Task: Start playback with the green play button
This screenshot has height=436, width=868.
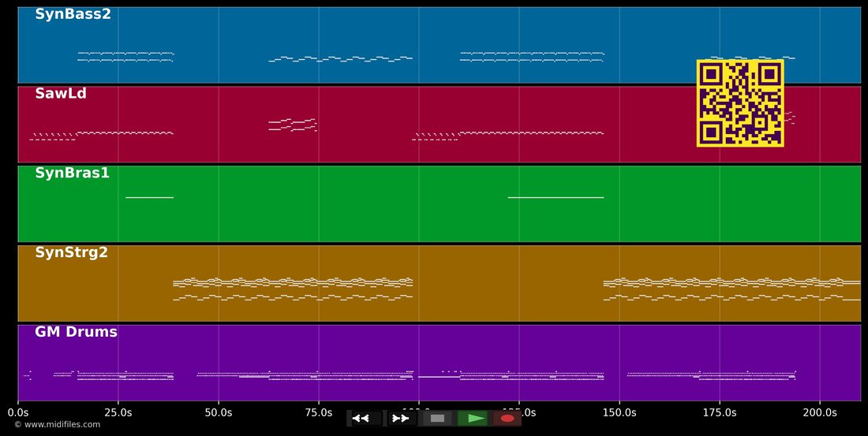Action: pos(472,419)
